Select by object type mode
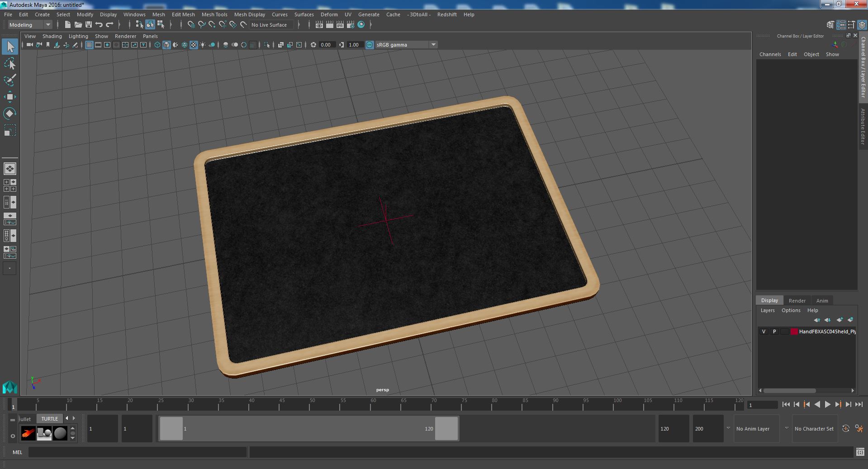 tap(150, 25)
